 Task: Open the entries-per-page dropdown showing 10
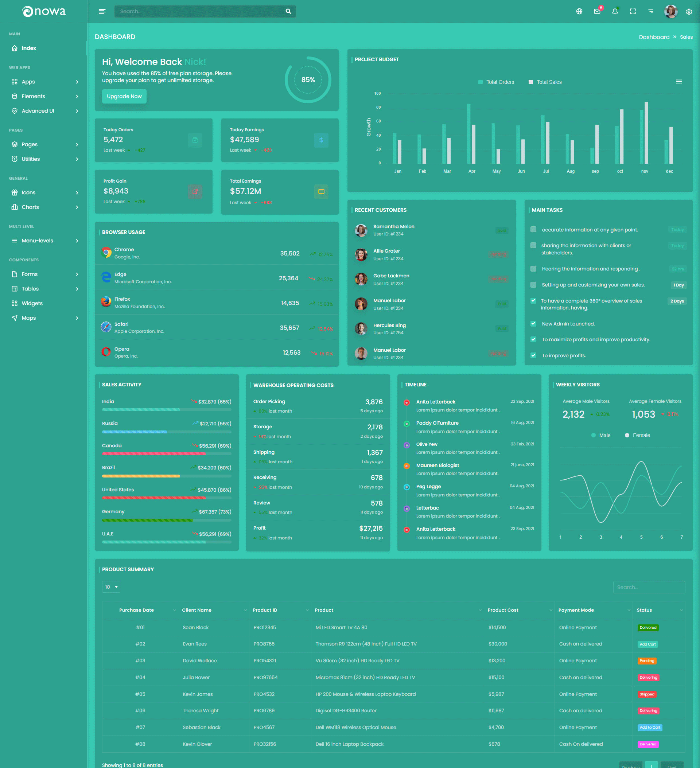coord(111,587)
